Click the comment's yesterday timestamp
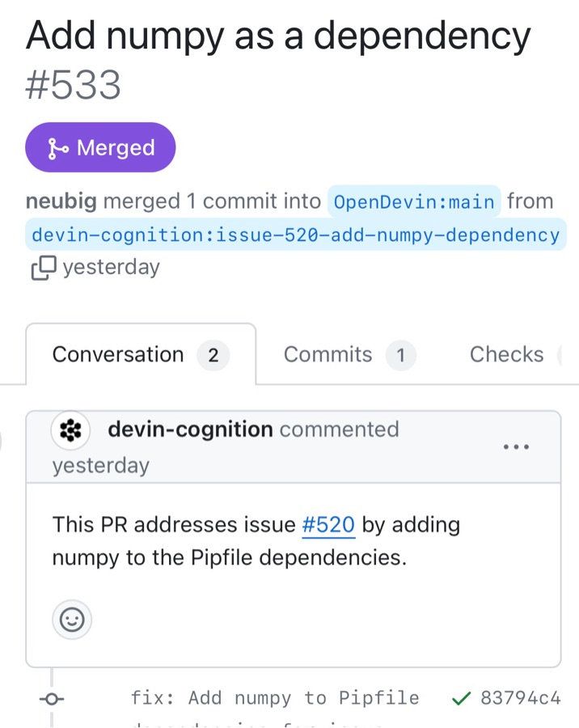This screenshot has width=579, height=728. [x=100, y=466]
